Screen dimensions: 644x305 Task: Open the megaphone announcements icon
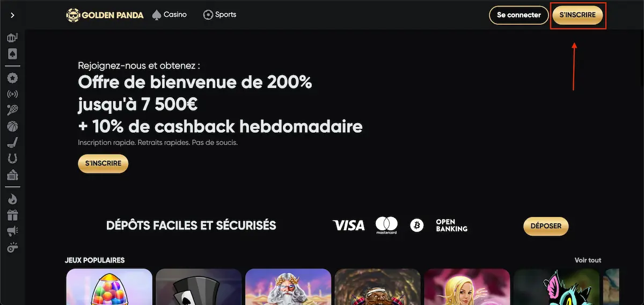coord(12,231)
